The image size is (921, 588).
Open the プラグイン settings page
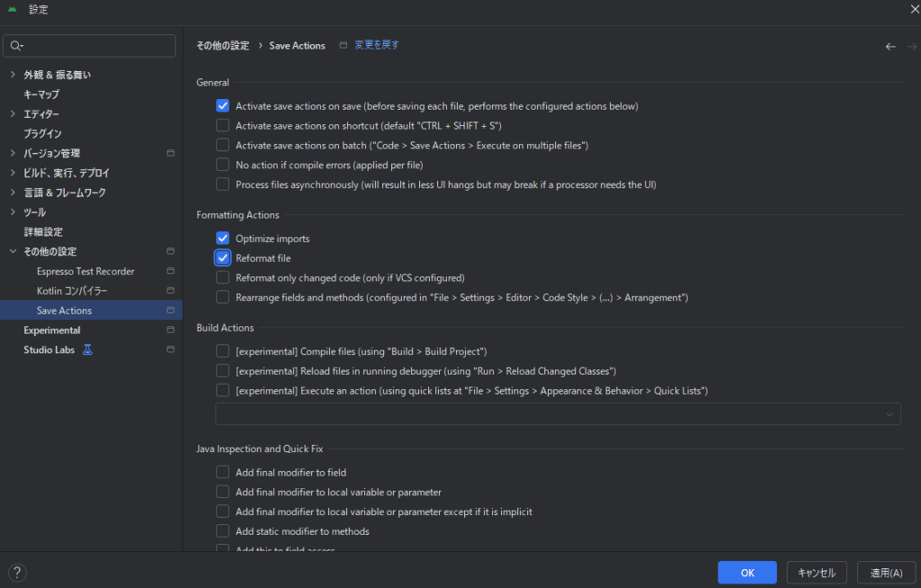click(x=42, y=133)
